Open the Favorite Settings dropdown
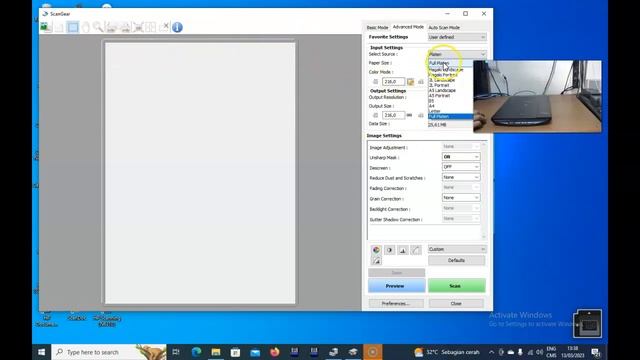Screen dimensions: 640x360 pyautogui.click(x=457, y=37)
